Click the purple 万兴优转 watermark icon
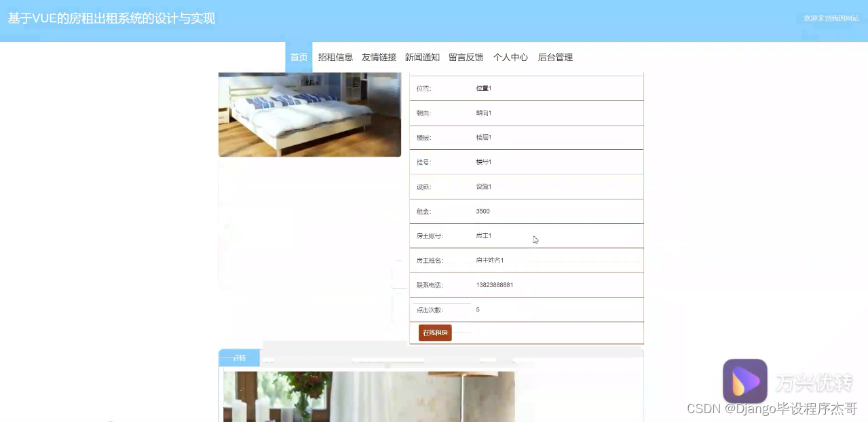This screenshot has width=868, height=422. 745,381
